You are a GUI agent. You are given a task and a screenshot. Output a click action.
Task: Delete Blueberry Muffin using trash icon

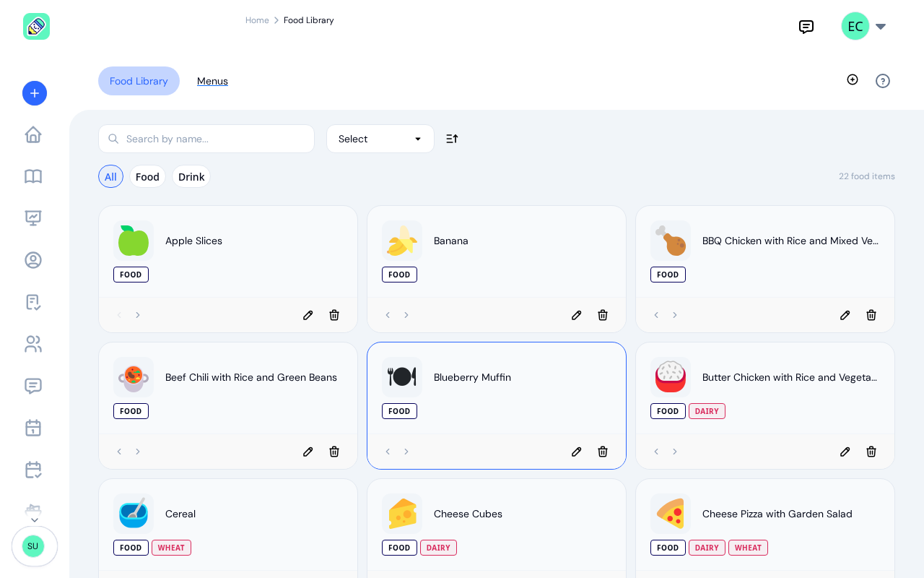point(603,452)
